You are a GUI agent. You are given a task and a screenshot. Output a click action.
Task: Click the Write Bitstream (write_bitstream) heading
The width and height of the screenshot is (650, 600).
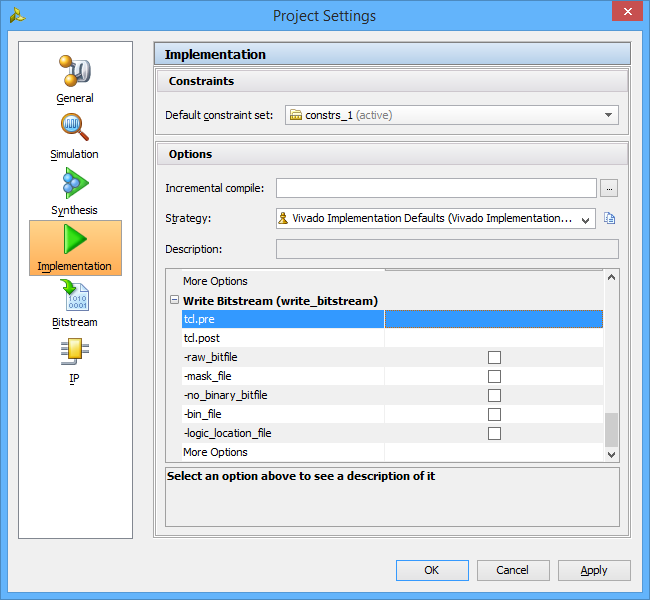(x=280, y=301)
